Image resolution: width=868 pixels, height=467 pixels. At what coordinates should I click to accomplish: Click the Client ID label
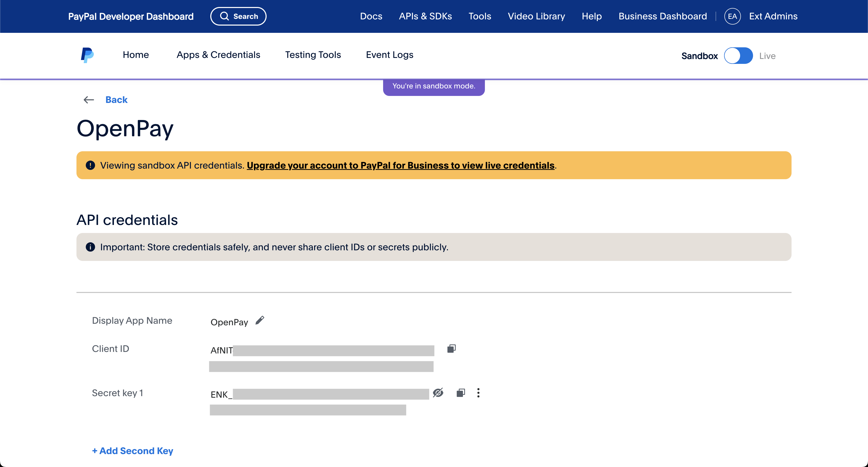111,349
